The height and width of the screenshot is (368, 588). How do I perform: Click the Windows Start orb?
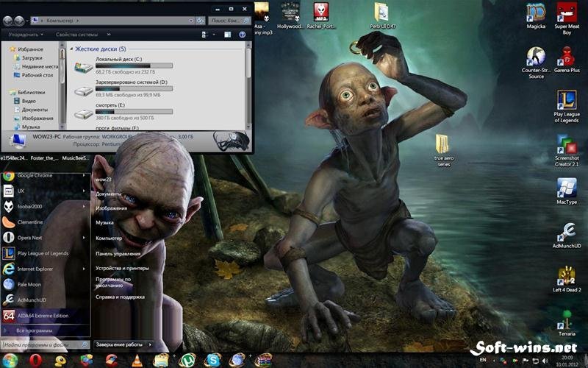[x=10, y=361]
